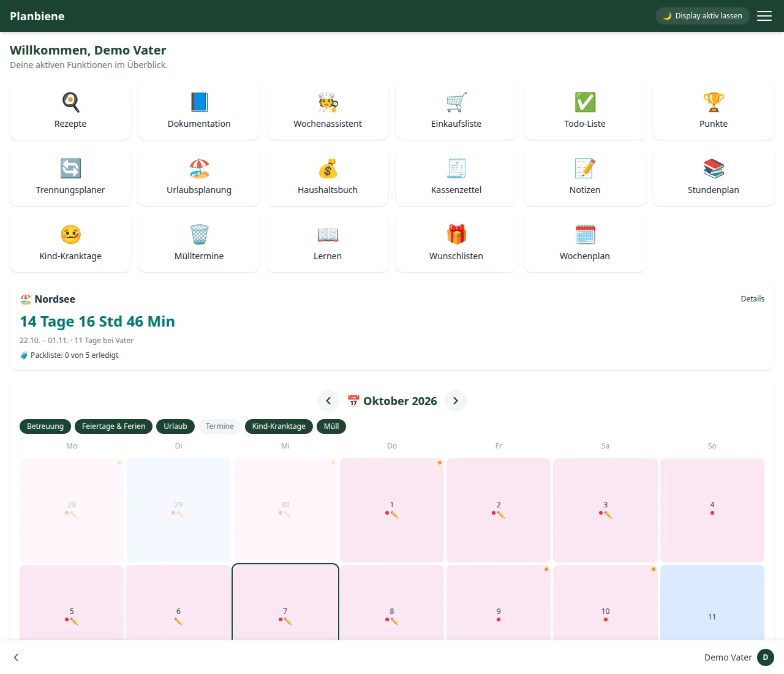This screenshot has width=784, height=674.
Task: Open the Kassenzettel receipt tile
Action: tap(456, 178)
